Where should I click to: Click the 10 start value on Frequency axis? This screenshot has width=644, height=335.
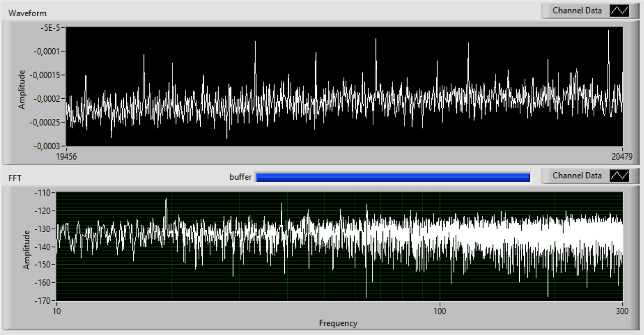click(x=57, y=311)
